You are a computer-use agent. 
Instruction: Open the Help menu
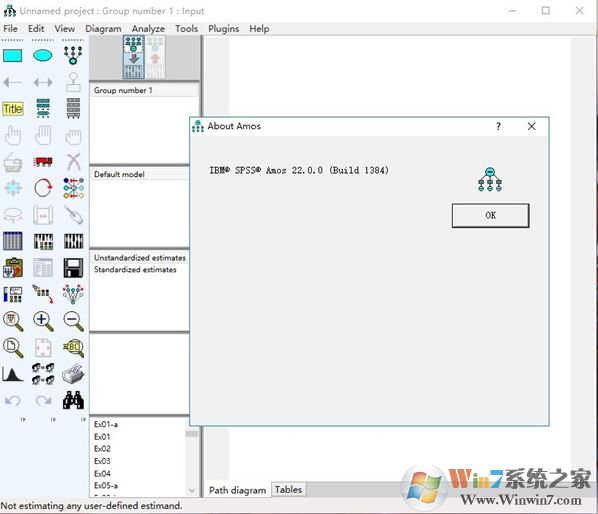(259, 29)
